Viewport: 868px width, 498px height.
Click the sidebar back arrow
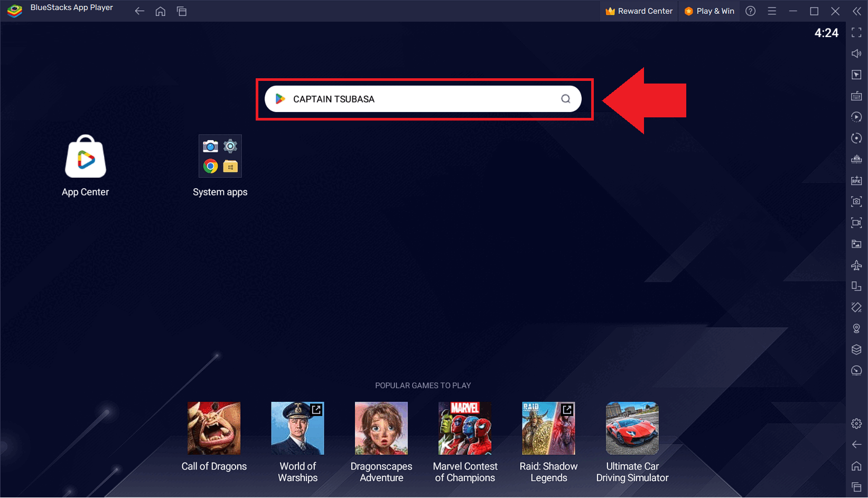tap(856, 445)
